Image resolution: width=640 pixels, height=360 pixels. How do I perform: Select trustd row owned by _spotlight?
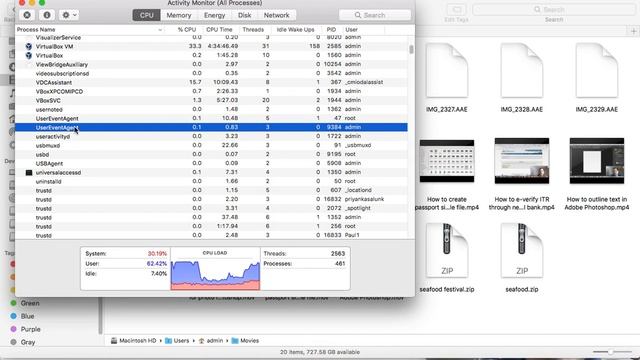point(211,208)
